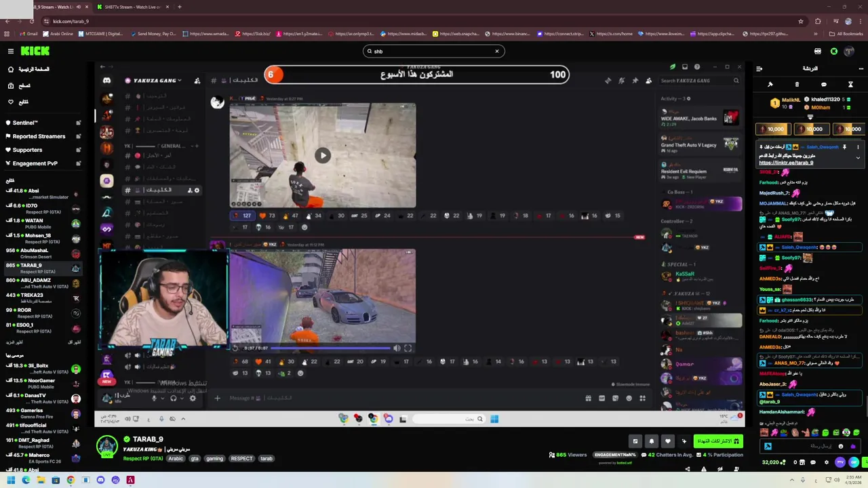Open the emoji picker in chat input
This screenshot has width=868, height=488.
pos(841,446)
